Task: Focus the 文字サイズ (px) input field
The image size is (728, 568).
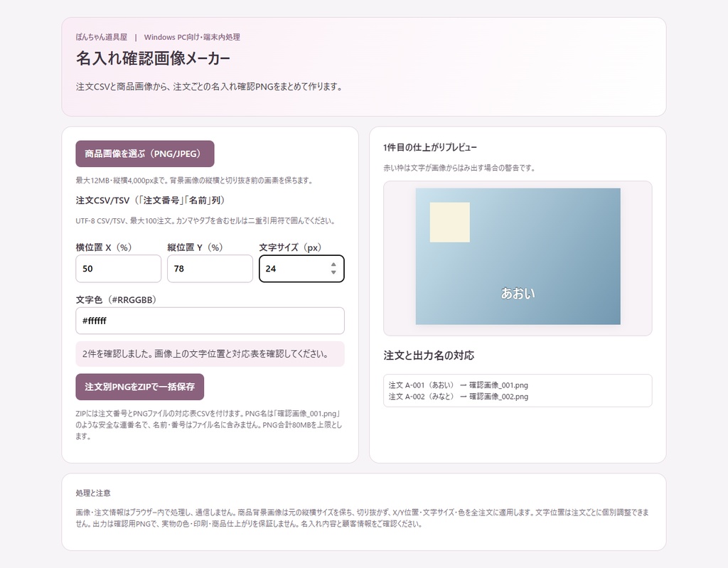Action: [301, 269]
